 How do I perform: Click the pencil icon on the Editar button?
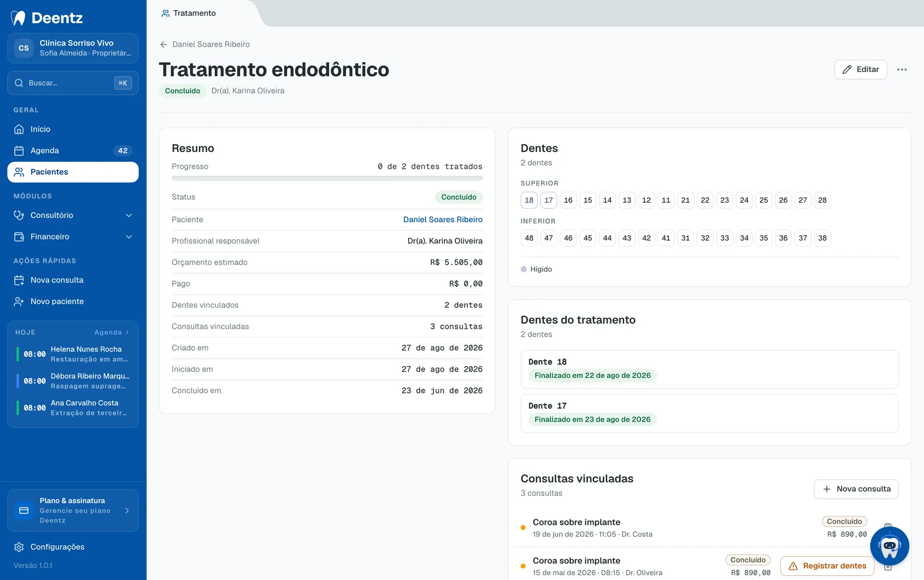[847, 70]
